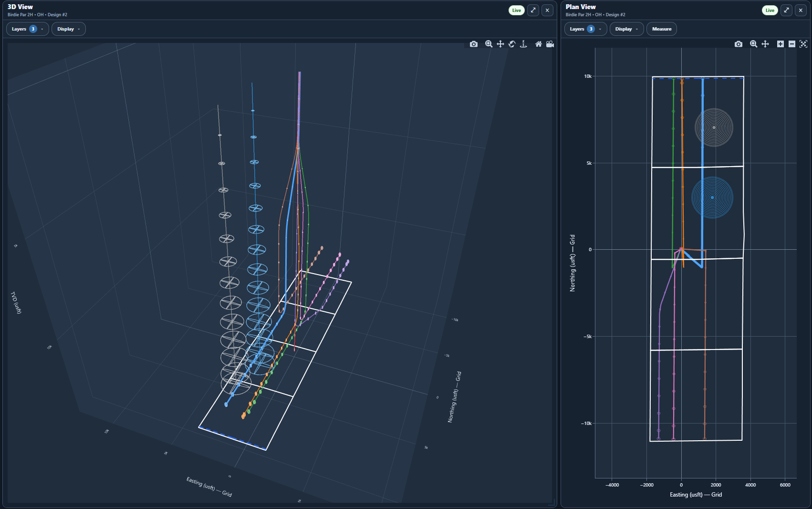Expand the Plan View panel to fullscreen
The image size is (812, 509).
coord(787,10)
